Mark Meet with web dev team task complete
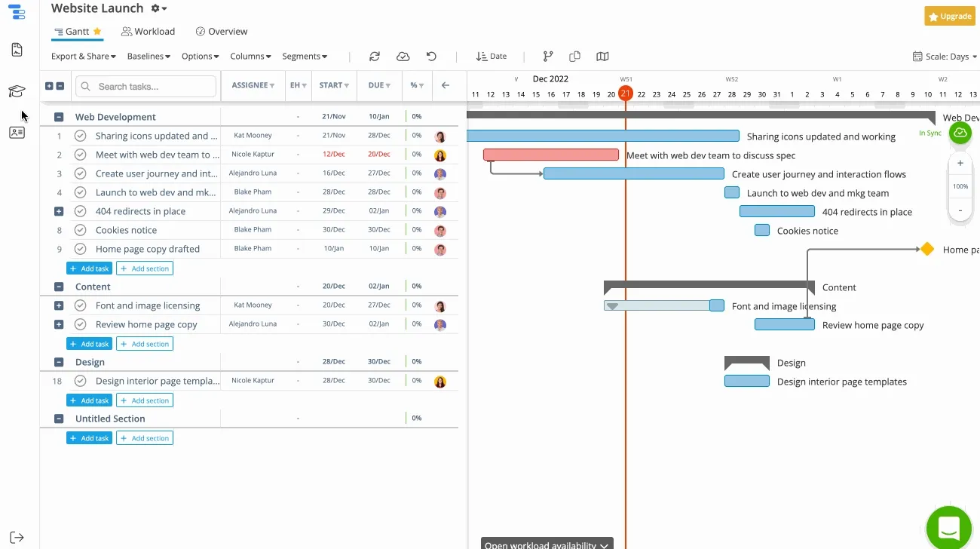980x549 pixels. [81, 155]
